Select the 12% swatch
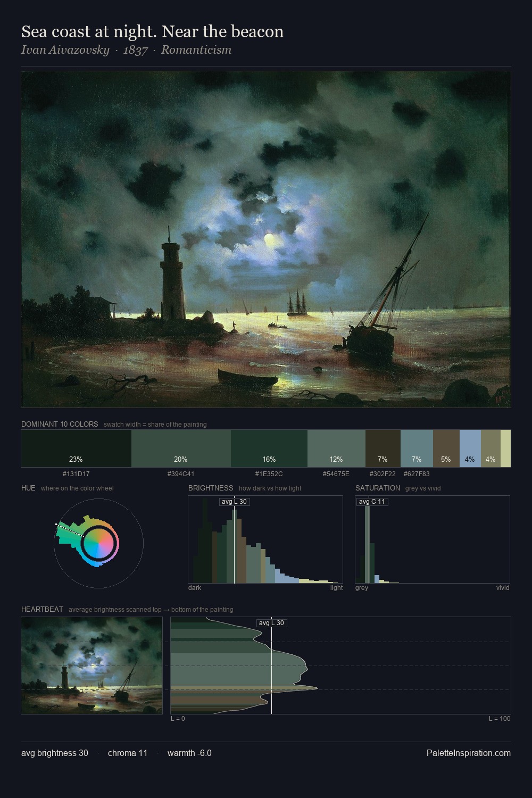This screenshot has height=798, width=532. pyautogui.click(x=336, y=448)
